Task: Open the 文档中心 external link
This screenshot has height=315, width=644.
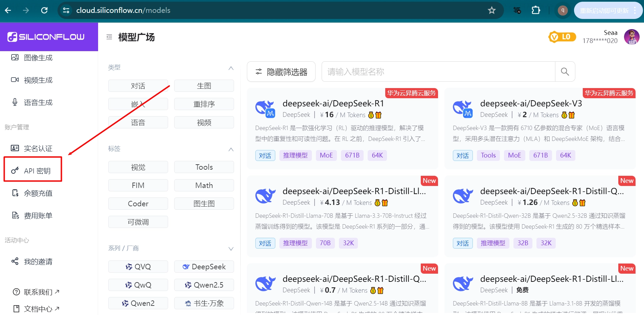Action: coord(36,309)
